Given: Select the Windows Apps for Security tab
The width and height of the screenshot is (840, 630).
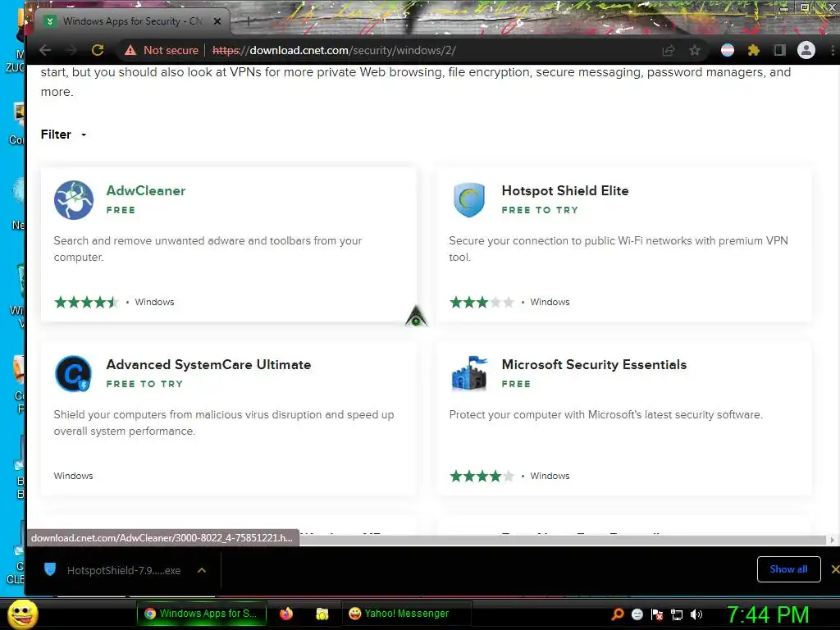Looking at the screenshot, I should [132, 21].
